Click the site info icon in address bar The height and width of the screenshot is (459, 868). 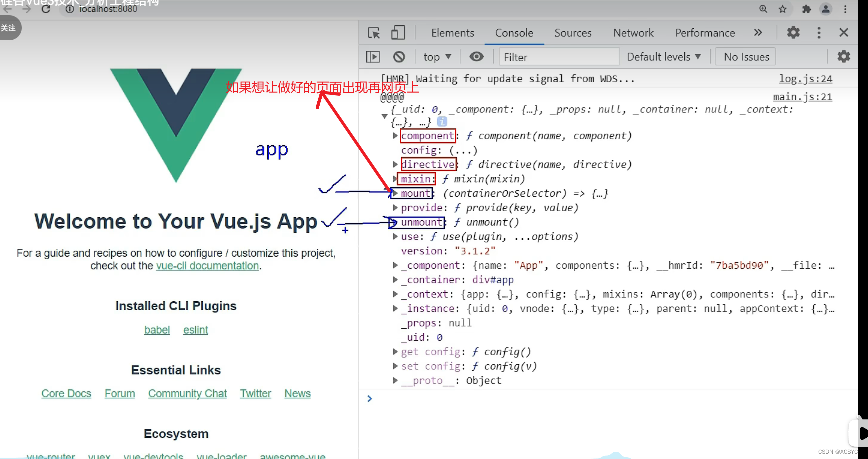click(70, 9)
